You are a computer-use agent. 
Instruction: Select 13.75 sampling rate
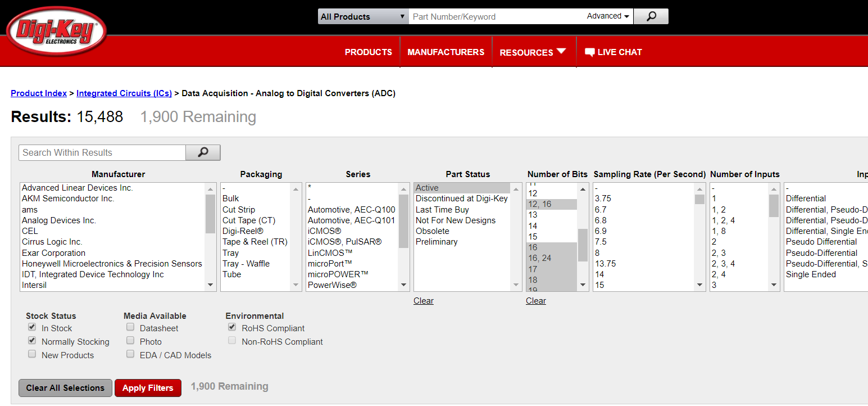coord(644,264)
